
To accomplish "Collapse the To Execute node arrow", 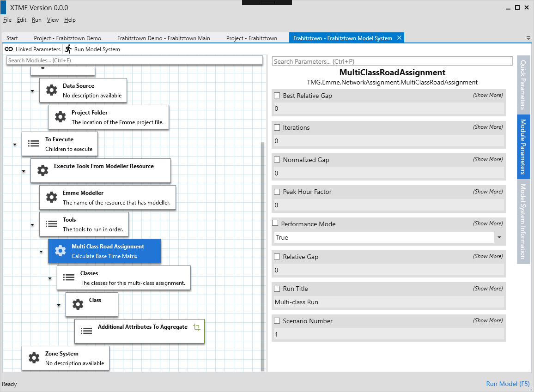I will [x=15, y=145].
